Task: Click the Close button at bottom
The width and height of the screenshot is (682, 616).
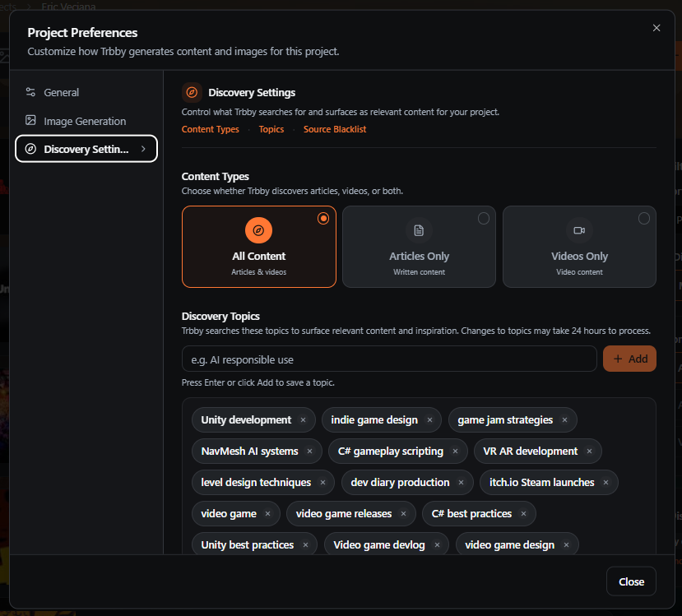Action: pos(631,581)
